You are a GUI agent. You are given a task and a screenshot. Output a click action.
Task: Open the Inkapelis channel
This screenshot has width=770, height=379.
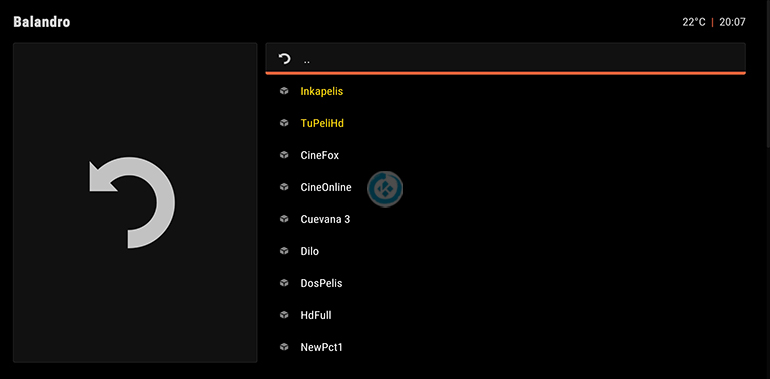coord(322,91)
